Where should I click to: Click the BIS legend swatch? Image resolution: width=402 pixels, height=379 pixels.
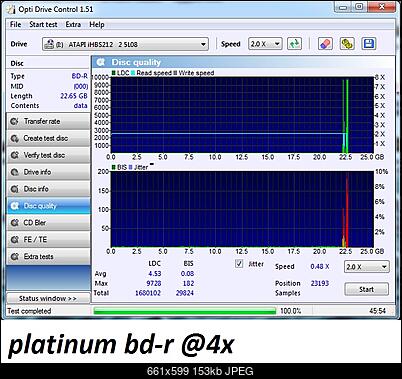coord(114,167)
